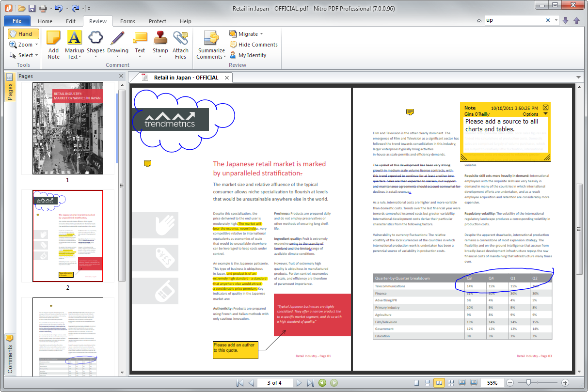588x392 pixels.
Task: Open the Protect menu tab
Action: pos(158,21)
